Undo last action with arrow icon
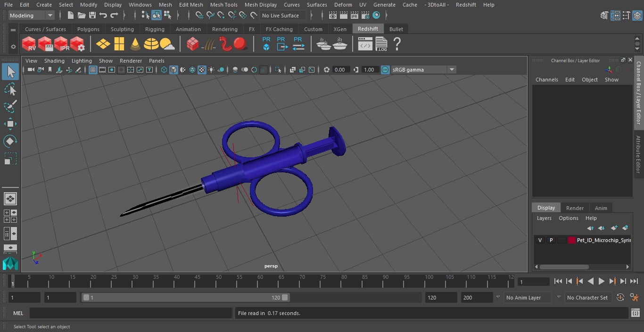Image resolution: width=644 pixels, height=332 pixels. coord(103,16)
